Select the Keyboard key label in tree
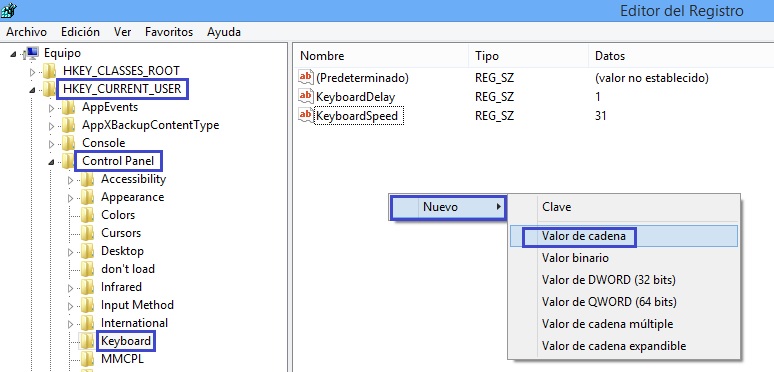This screenshot has height=372, width=774. click(125, 341)
